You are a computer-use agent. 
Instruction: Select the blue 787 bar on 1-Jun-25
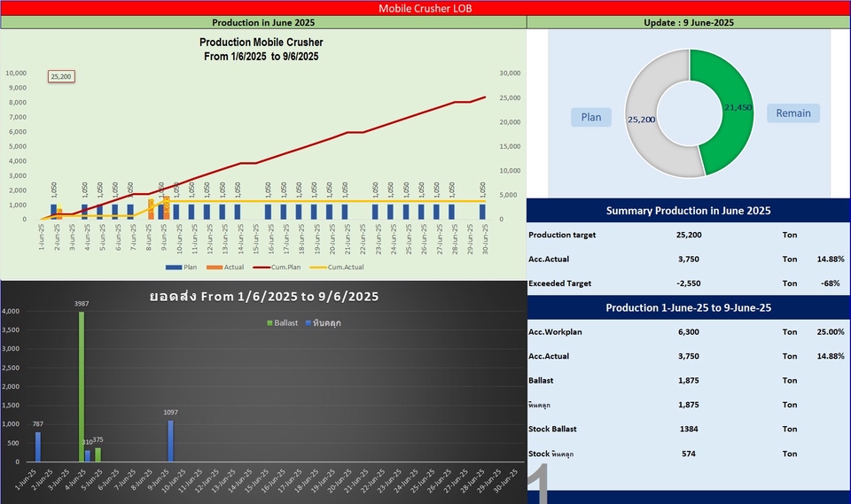(37, 446)
